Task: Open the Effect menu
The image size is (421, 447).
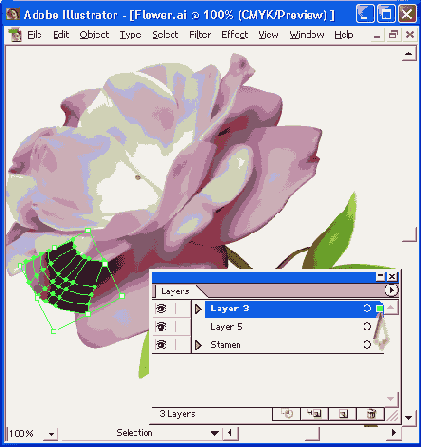Action: (x=235, y=35)
